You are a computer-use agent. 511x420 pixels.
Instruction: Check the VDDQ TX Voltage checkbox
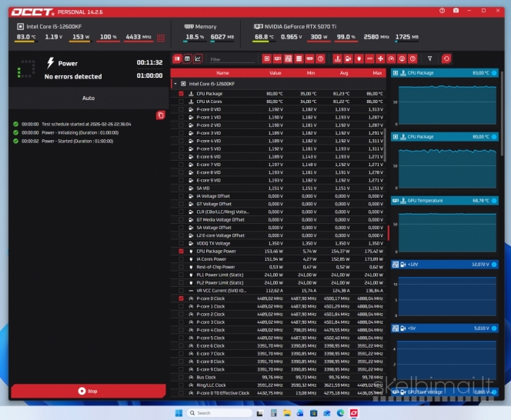(x=181, y=243)
